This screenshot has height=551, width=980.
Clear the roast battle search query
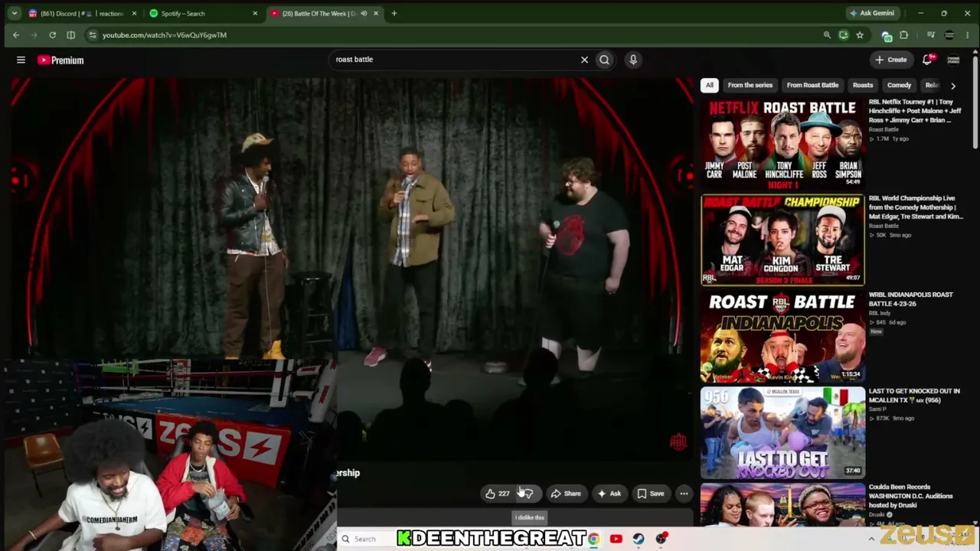point(584,60)
